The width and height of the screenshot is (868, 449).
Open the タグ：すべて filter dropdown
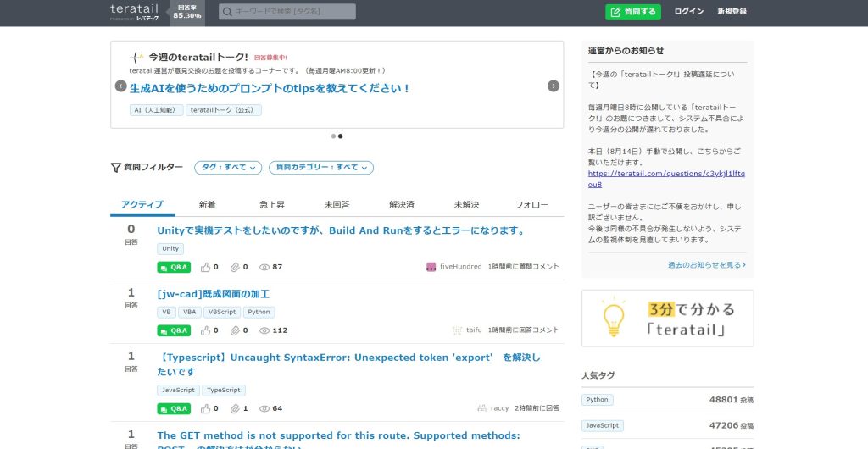[228, 168]
